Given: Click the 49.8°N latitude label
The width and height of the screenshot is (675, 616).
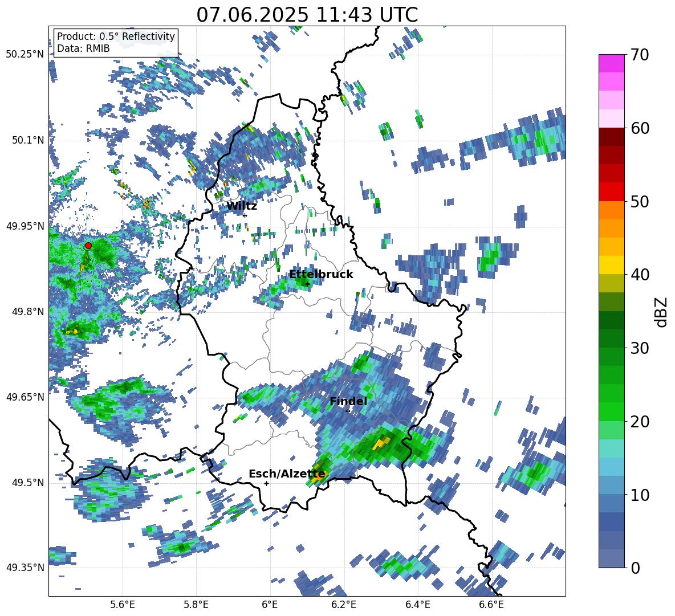Looking at the screenshot, I should (27, 312).
